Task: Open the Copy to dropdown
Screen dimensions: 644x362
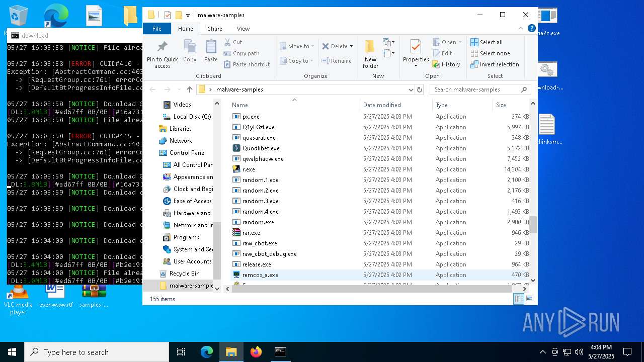Action: (x=297, y=61)
